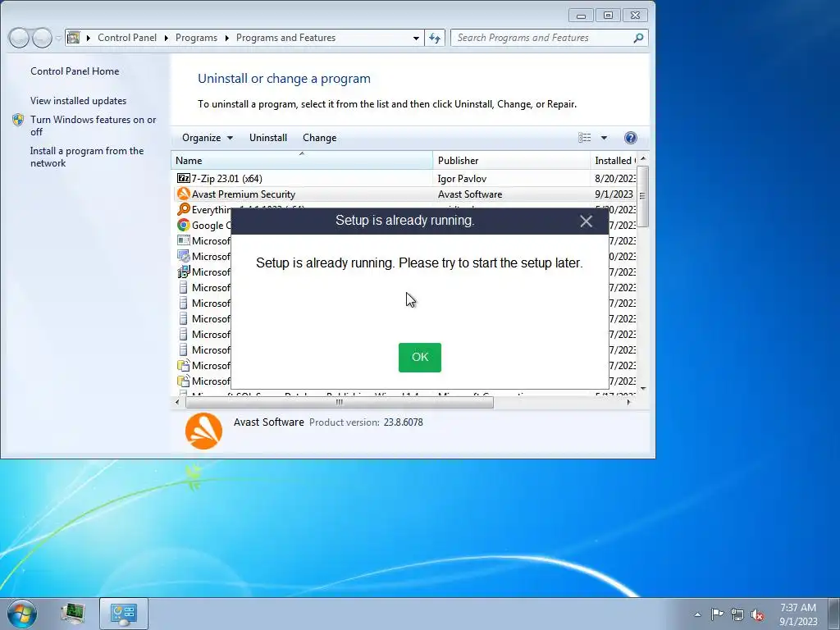This screenshot has height=630, width=840.
Task: Click the 9/1/2023 installed date cell
Action: (614, 194)
